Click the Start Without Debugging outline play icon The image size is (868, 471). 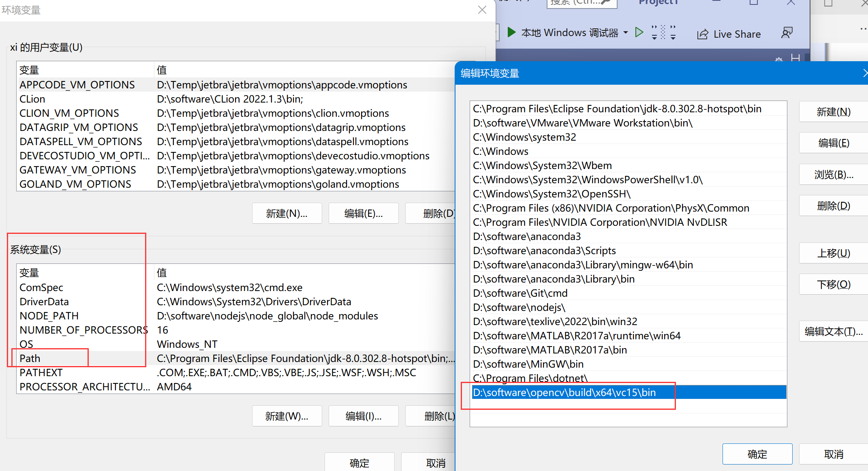pos(639,32)
